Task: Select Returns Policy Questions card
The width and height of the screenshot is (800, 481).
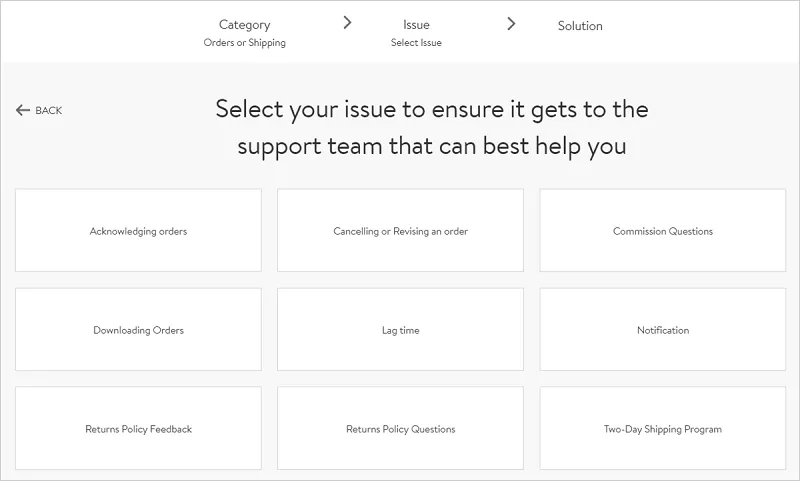Action: (x=400, y=429)
